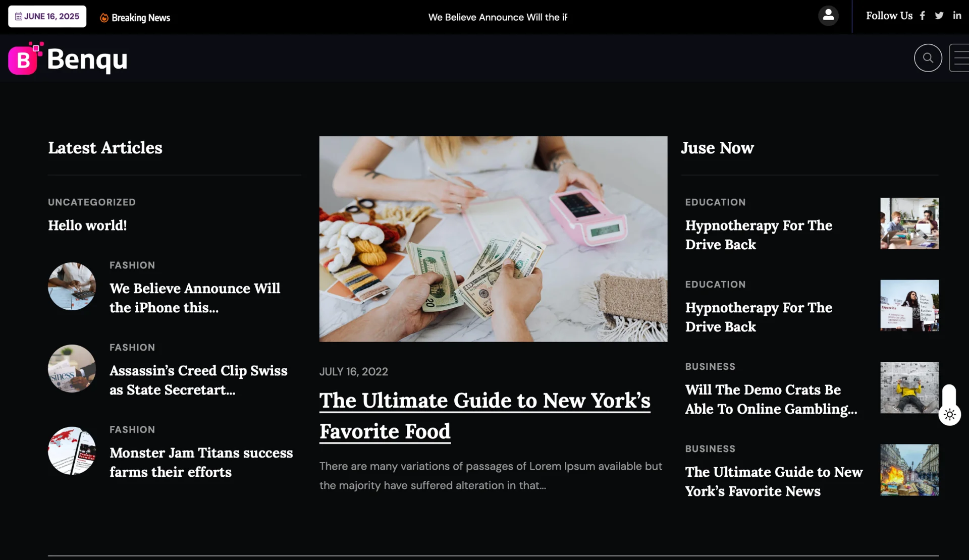Open the hamburger menu icon
969x560 pixels.
coord(959,58)
